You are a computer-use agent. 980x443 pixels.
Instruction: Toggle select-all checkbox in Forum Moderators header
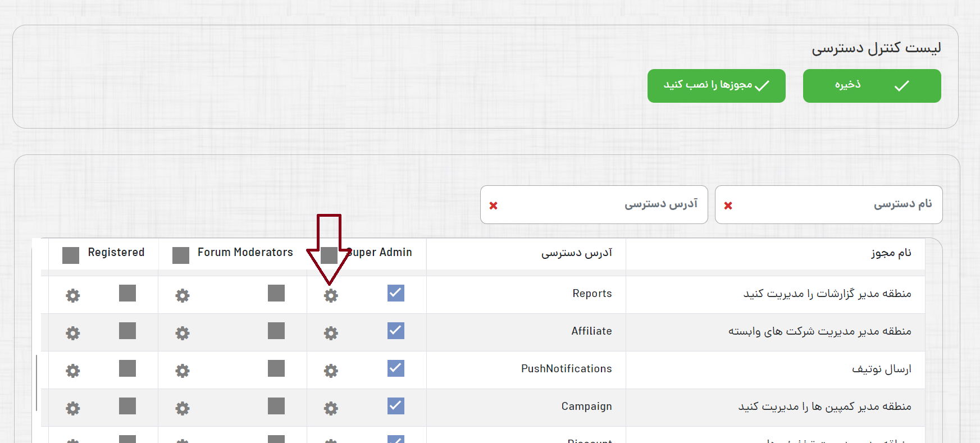[x=181, y=255]
